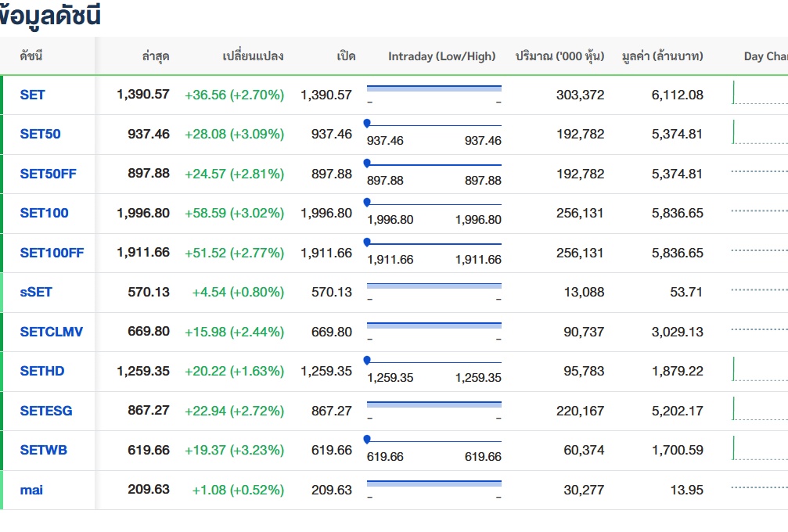The width and height of the screenshot is (788, 532).
Task: Click the SET50FF index name
Action: click(48, 174)
